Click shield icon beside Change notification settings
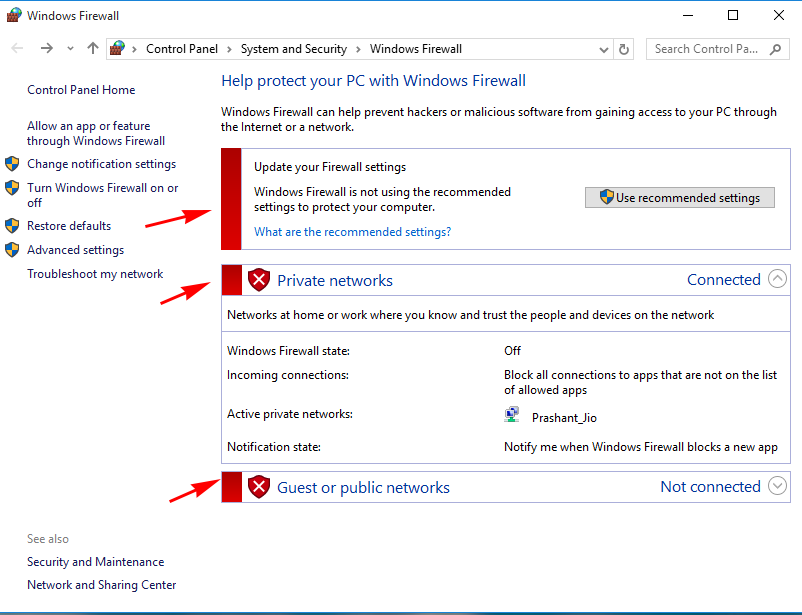Screen dimensions: 802x615 (12, 164)
